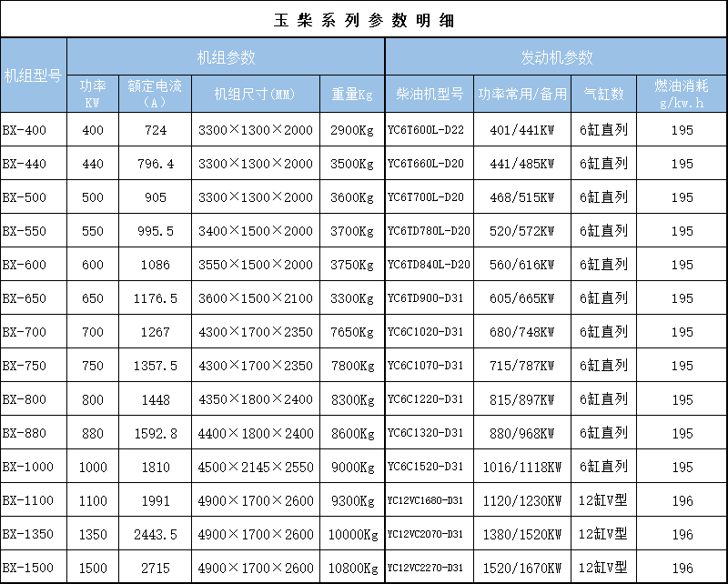This screenshot has height=584, width=728.
Task: Select engine model YC6T600L-D22
Action: [426, 130]
